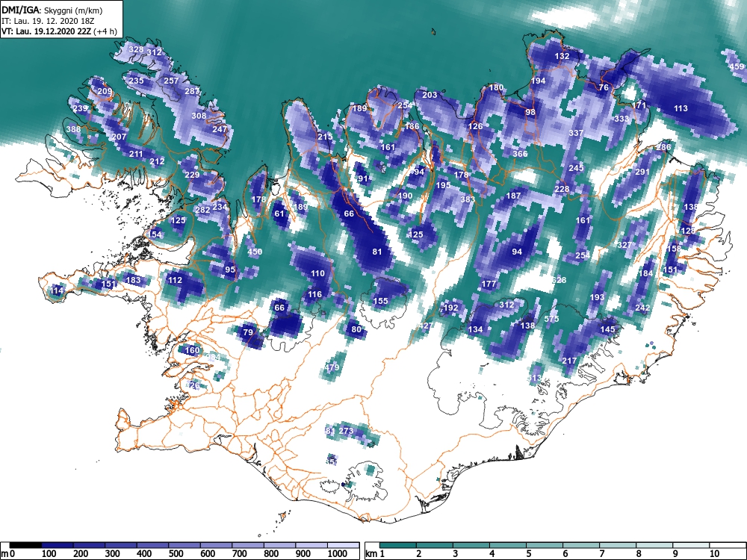Click visibility value '113' offshore in the northeast

(x=681, y=108)
